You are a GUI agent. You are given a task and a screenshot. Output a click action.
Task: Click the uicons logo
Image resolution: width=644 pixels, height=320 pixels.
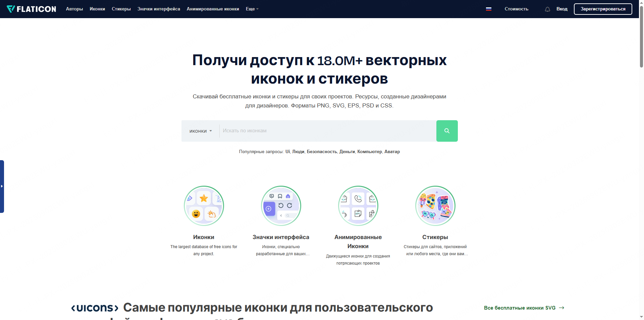(x=95, y=308)
